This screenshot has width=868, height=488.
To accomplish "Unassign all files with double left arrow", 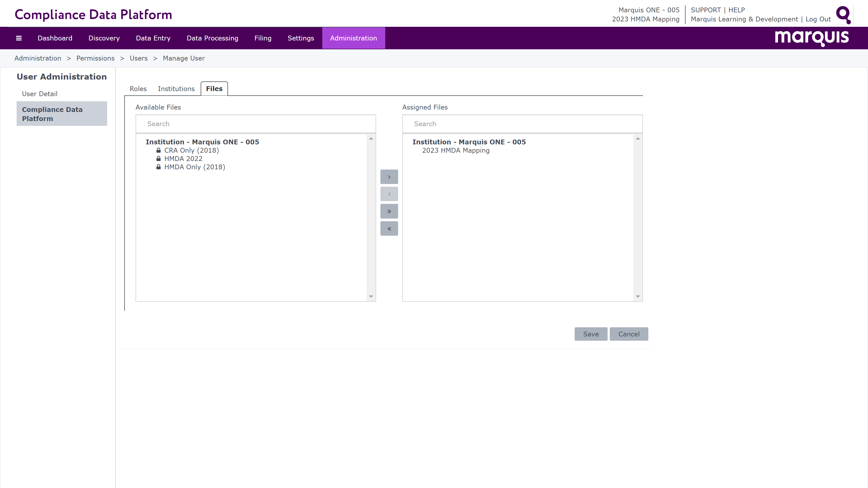I will point(389,229).
